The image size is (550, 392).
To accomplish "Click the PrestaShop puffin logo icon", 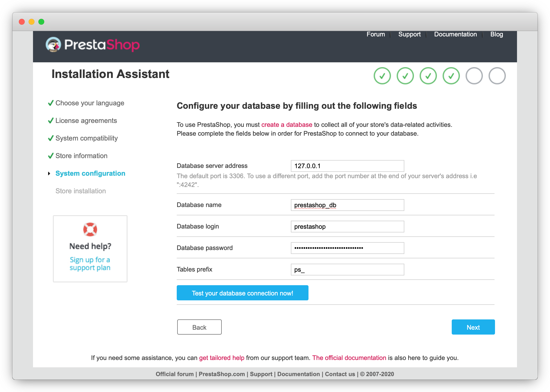I will click(x=53, y=44).
